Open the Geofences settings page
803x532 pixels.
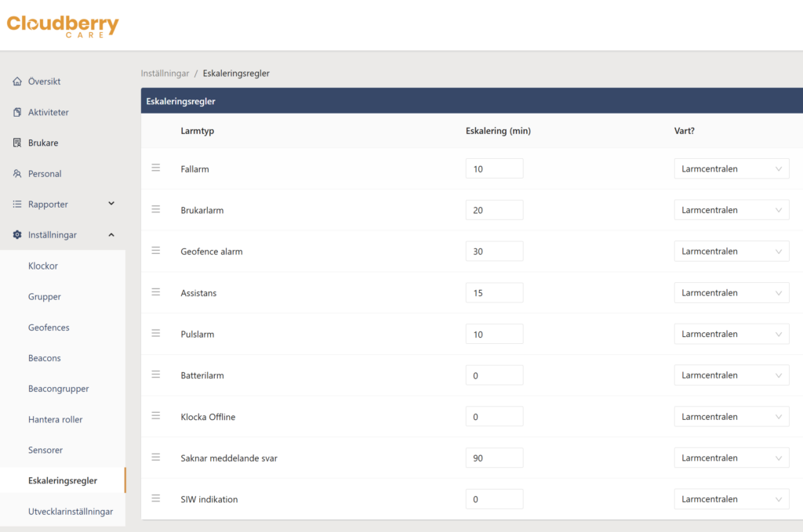click(x=49, y=328)
